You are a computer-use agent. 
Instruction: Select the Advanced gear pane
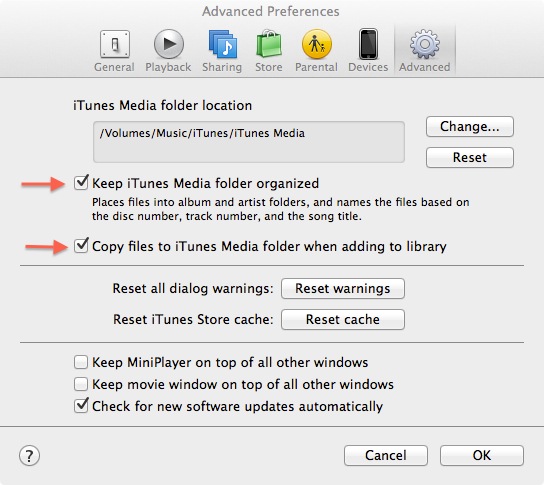[x=425, y=51]
